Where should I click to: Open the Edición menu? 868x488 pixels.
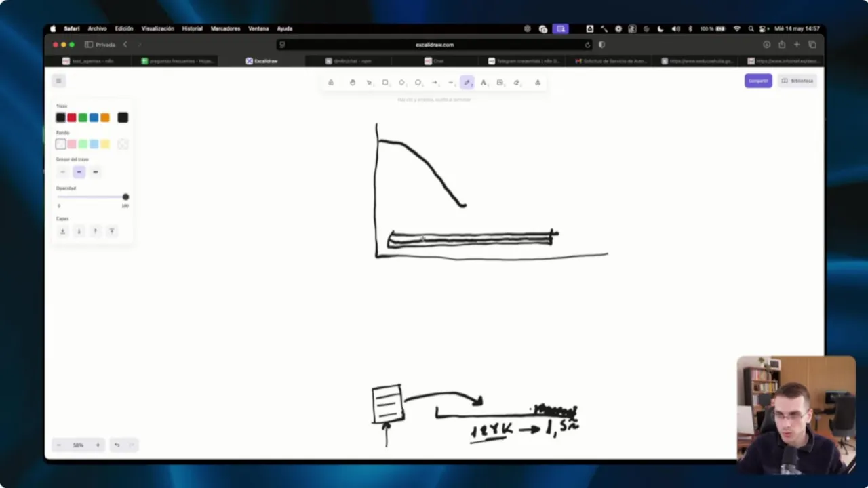[x=124, y=28]
